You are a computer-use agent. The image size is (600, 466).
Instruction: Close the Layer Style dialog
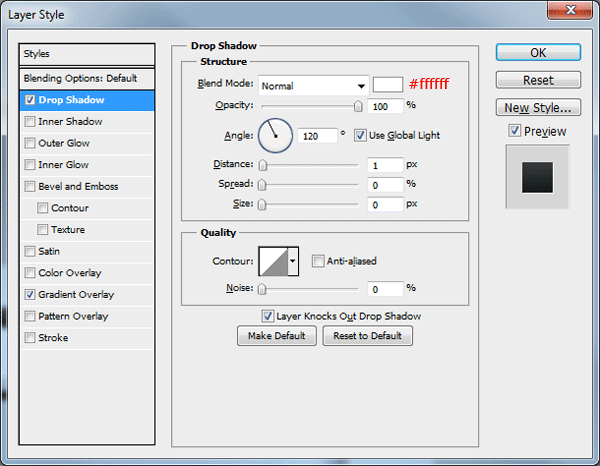pos(570,10)
